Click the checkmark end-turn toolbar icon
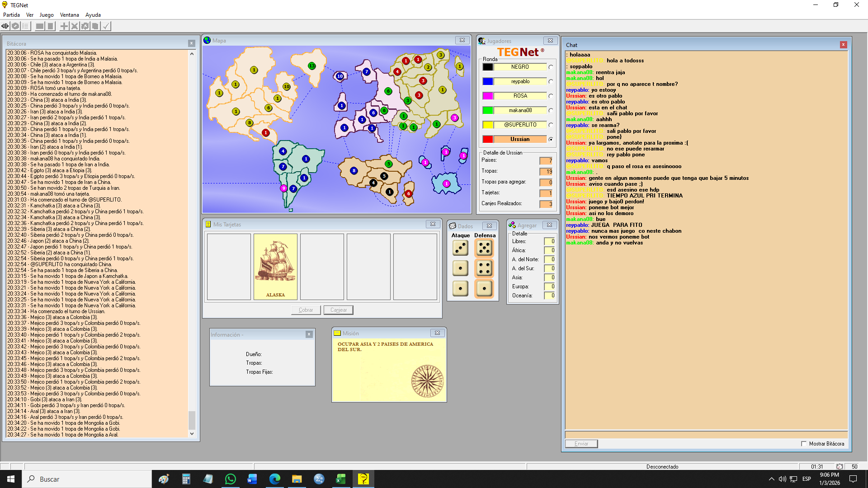 click(106, 26)
